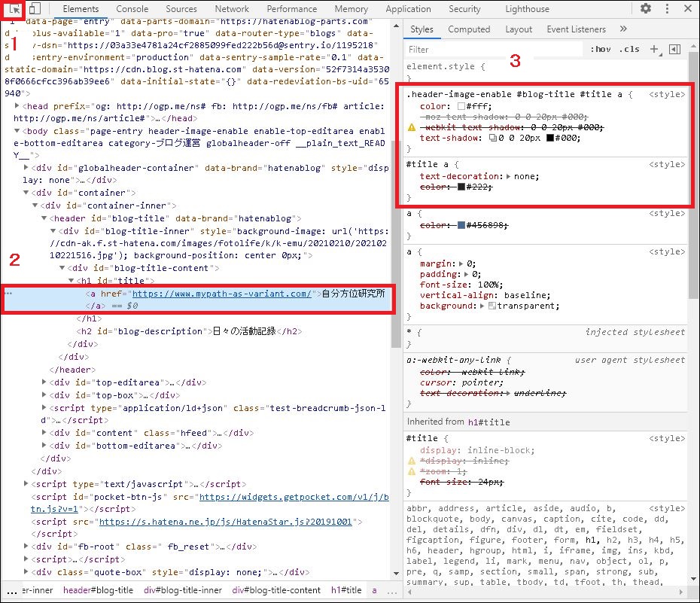Open the mypath-as-variant.com href link
This screenshot has height=603, width=700.
(x=222, y=294)
